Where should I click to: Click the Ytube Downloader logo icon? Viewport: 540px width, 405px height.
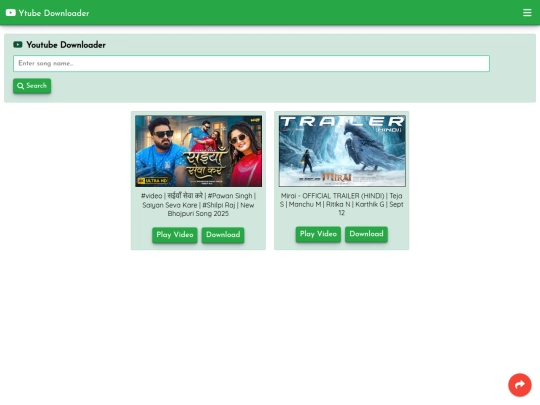(x=11, y=13)
